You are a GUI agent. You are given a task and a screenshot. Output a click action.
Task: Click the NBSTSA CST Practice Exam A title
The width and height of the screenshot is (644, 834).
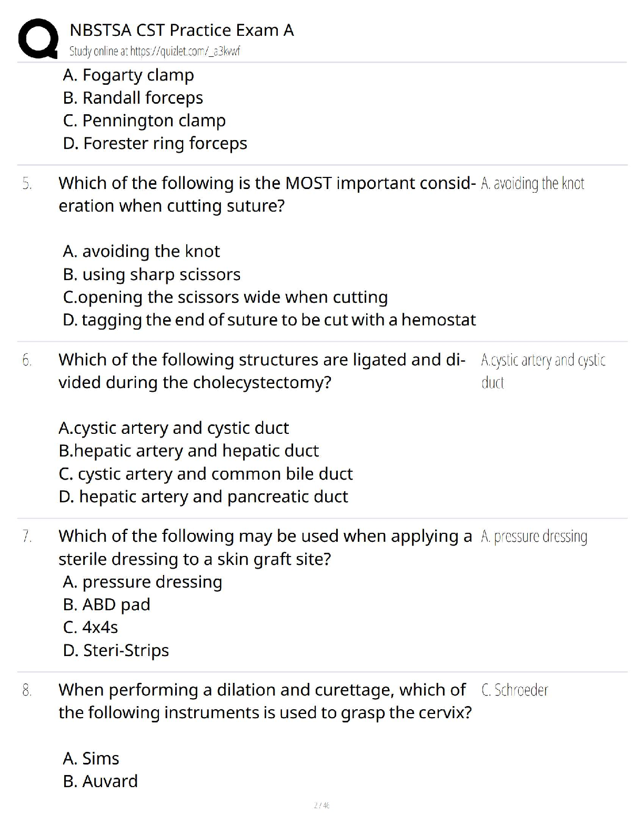[x=182, y=30]
